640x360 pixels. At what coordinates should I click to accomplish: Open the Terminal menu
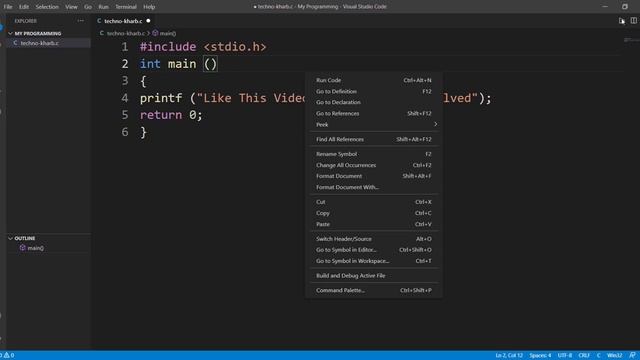point(126,7)
